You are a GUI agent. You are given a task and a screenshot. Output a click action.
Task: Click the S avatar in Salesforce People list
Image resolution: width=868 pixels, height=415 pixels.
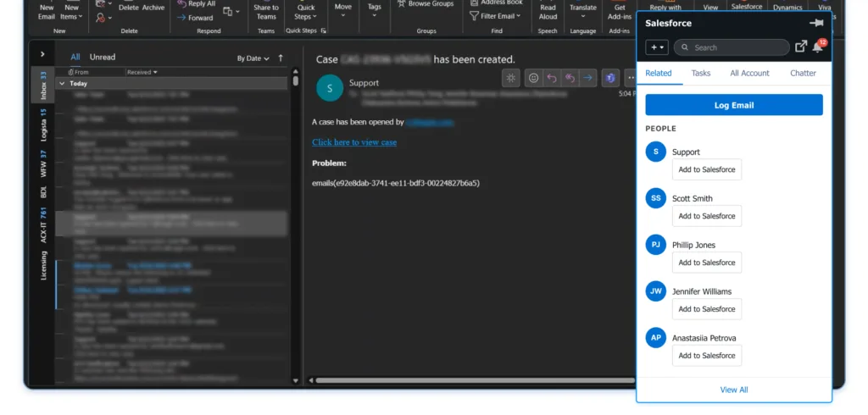pos(656,152)
